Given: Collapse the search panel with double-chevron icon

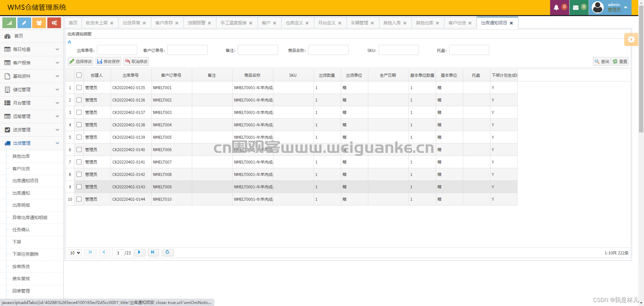Looking at the screenshot, I should [69, 42].
